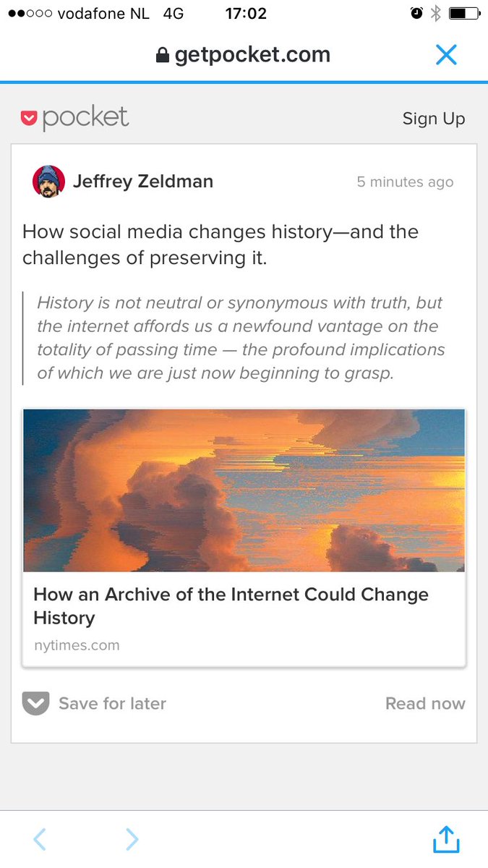This screenshot has height=868, width=488.
Task: Tap the alarm clock status icon
Action: click(416, 13)
